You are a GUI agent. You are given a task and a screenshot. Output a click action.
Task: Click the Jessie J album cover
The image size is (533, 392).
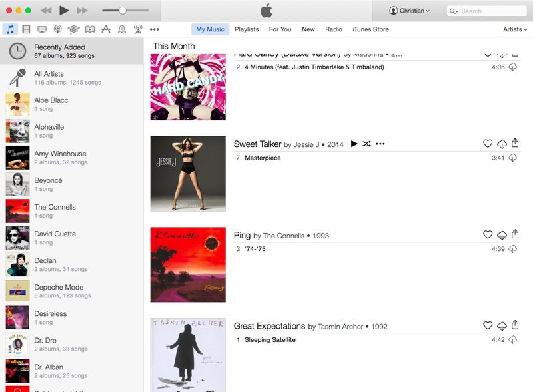[188, 174]
